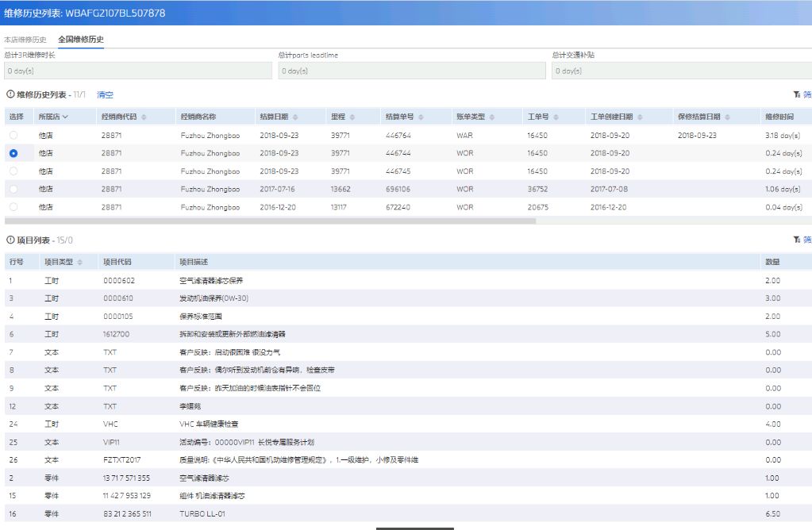Click the 保修结算日期 sort icon
Viewport: 812px width, 530px height.
click(x=728, y=117)
